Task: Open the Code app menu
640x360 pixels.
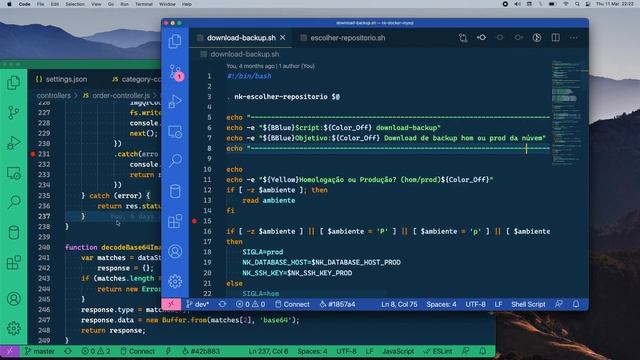Action: 24,4
